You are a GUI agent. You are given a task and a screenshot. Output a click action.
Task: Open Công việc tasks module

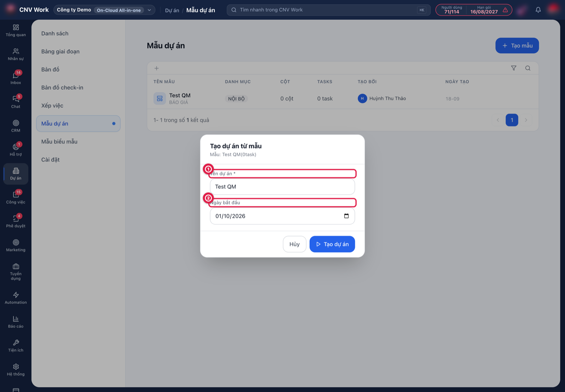(16, 198)
